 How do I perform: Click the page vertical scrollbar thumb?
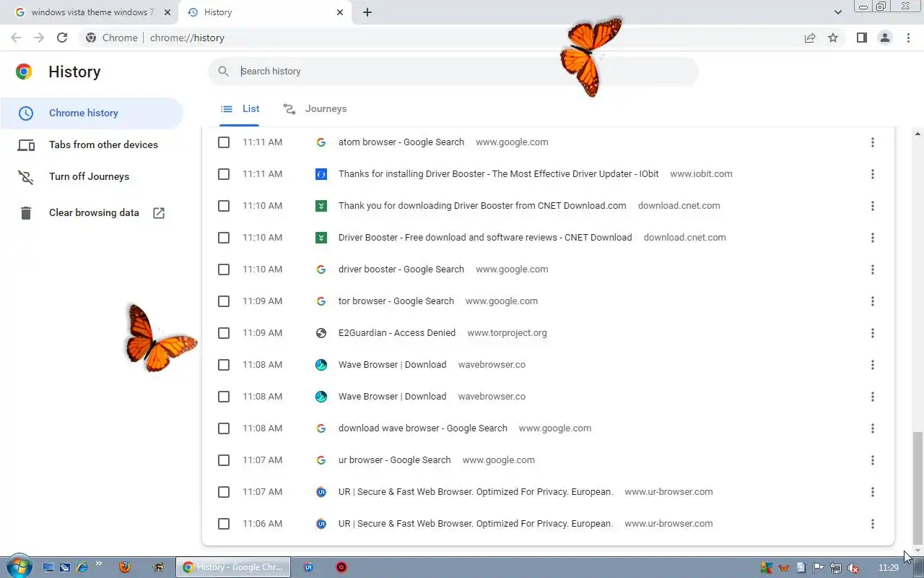click(918, 488)
